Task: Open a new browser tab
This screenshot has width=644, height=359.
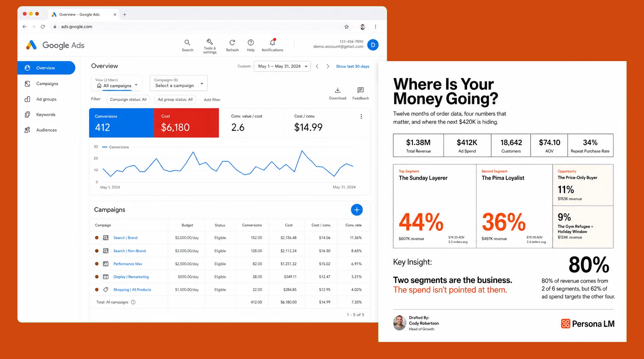Action: click(125, 15)
